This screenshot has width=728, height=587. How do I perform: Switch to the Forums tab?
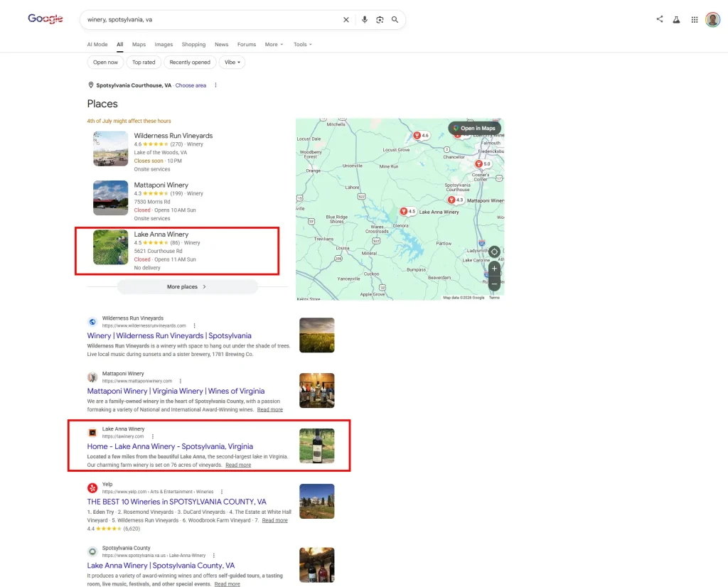coord(247,45)
